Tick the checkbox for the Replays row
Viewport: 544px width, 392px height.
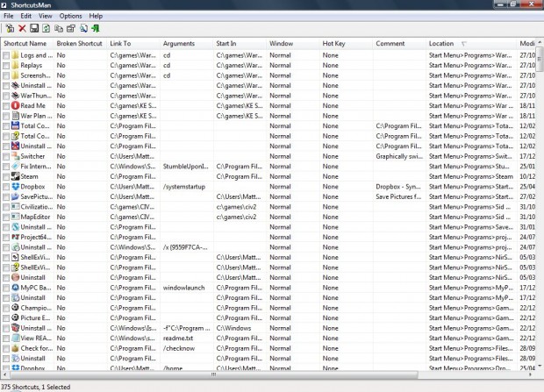[x=6, y=66]
